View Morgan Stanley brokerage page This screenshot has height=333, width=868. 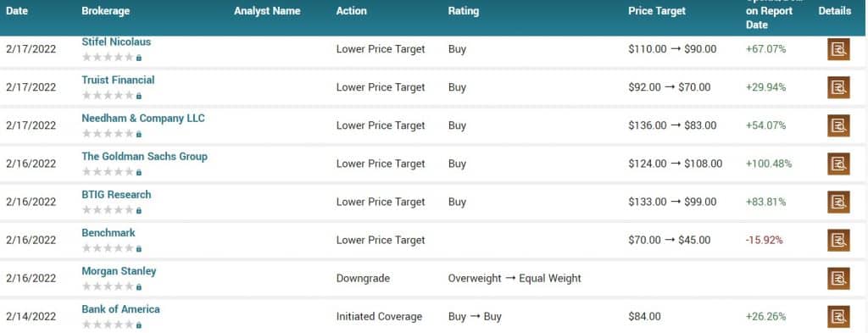point(119,271)
